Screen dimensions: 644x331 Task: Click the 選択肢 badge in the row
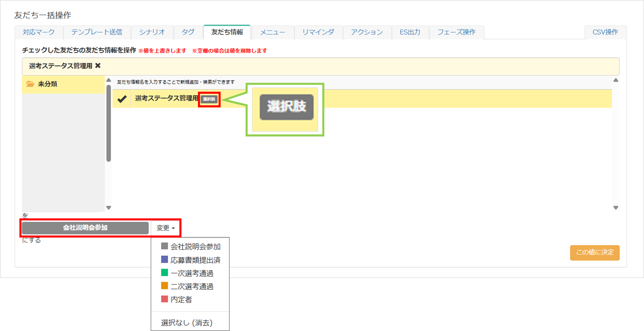[209, 99]
